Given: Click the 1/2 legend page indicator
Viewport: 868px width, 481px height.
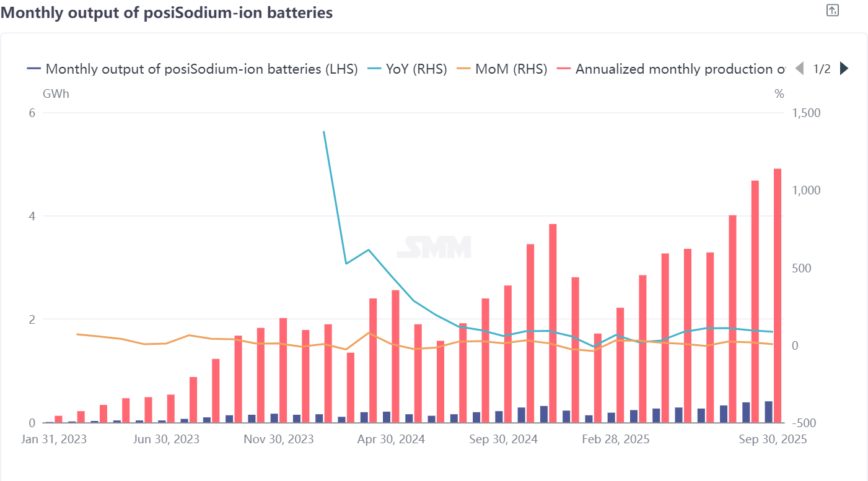Looking at the screenshot, I should (x=822, y=69).
